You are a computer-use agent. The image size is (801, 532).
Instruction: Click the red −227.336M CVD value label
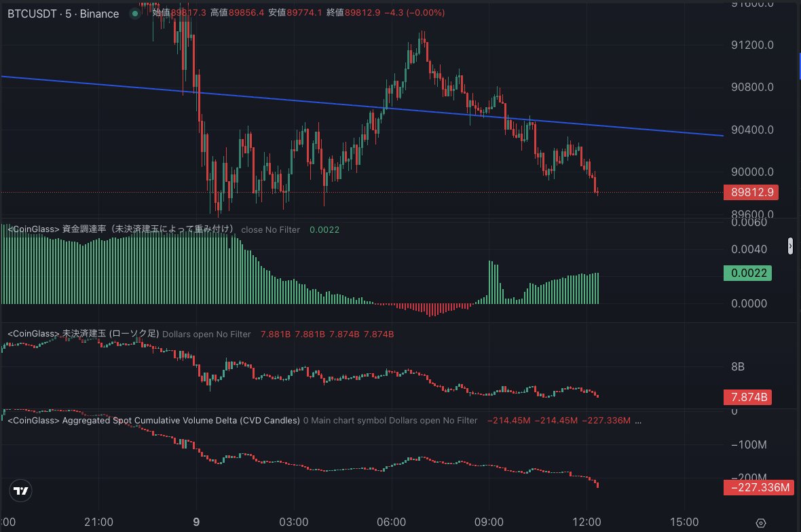coord(759,488)
